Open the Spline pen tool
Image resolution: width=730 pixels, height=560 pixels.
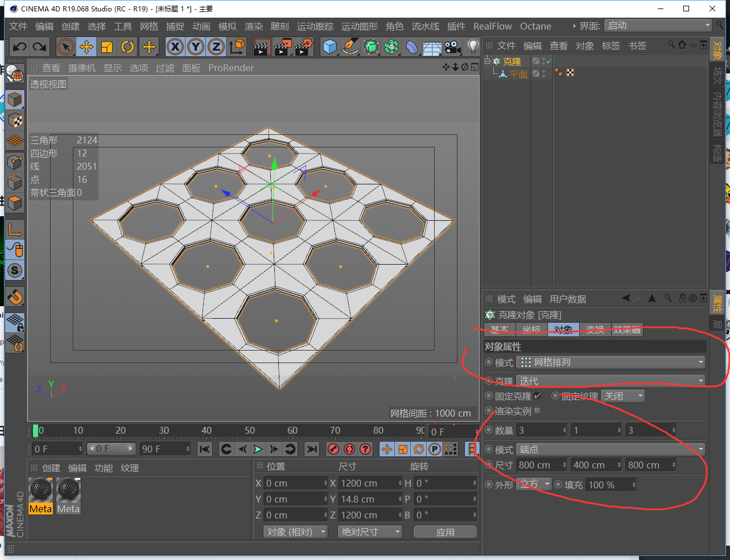[x=350, y=47]
